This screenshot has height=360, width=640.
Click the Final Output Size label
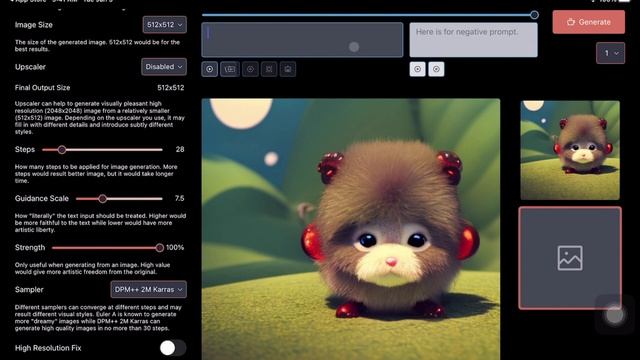42,88
